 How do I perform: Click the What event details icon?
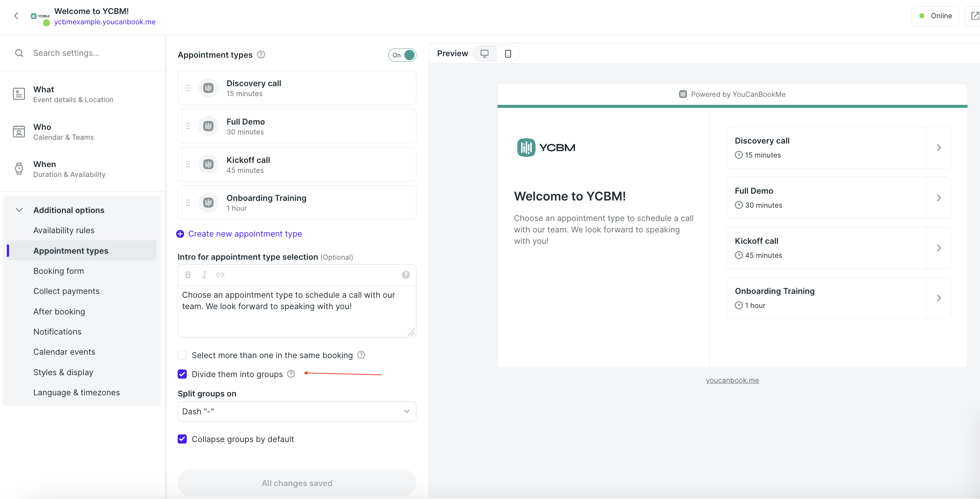[x=19, y=94]
